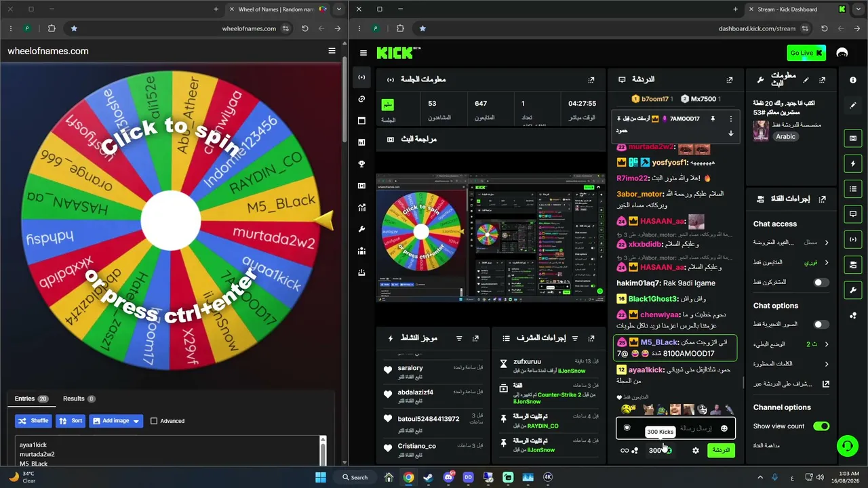Viewport: 868px width, 488px height.
Task: Toggle subscribers-only chat switch
Action: pos(821,282)
